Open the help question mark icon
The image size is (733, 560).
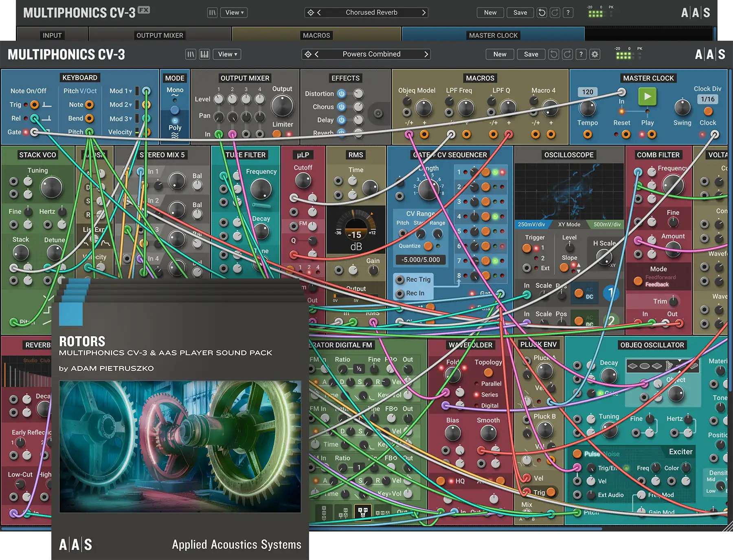pos(581,54)
